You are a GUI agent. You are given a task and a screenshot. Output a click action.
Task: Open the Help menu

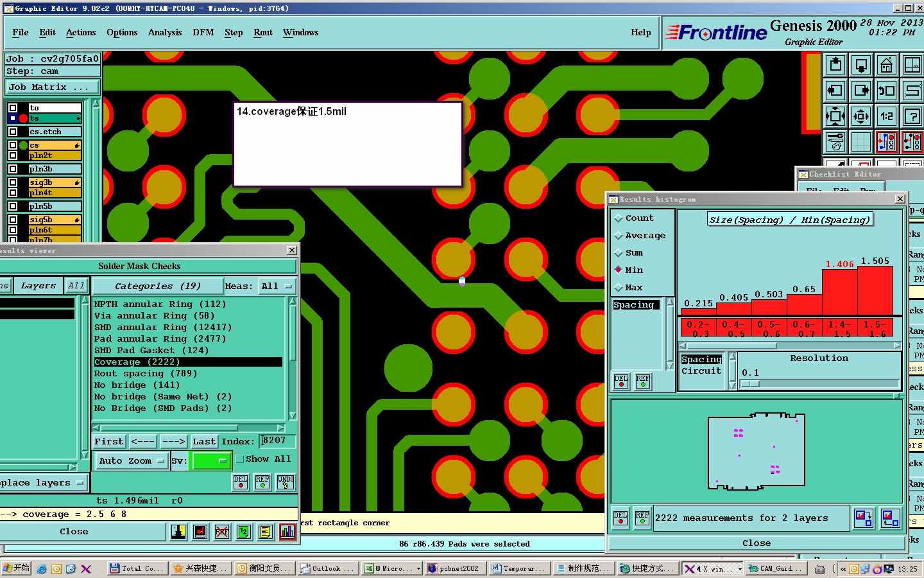click(641, 33)
